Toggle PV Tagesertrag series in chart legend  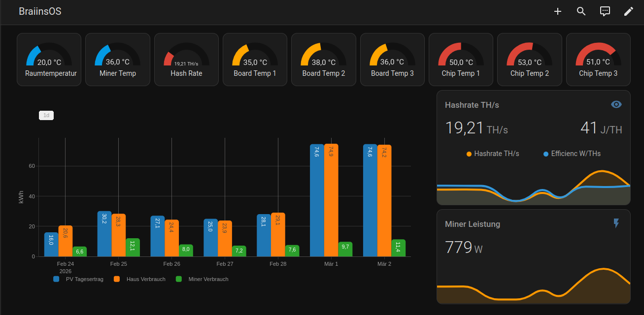[x=79, y=279]
